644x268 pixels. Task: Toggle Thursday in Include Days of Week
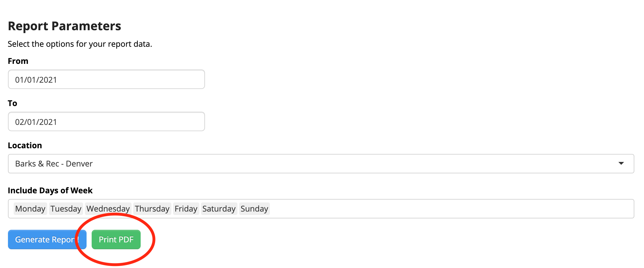click(x=152, y=208)
